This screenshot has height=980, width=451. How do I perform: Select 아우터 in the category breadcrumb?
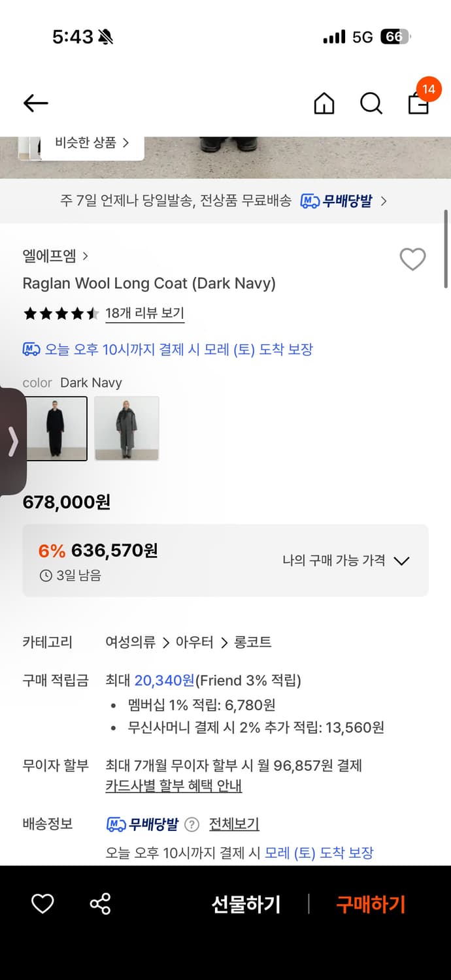(195, 642)
